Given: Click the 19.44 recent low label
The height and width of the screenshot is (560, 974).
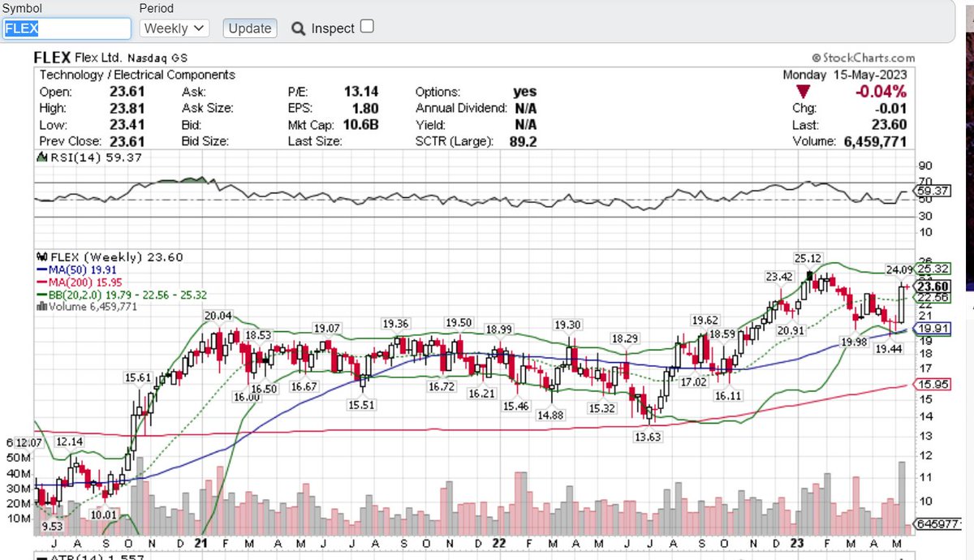Looking at the screenshot, I should pyautogui.click(x=889, y=347).
